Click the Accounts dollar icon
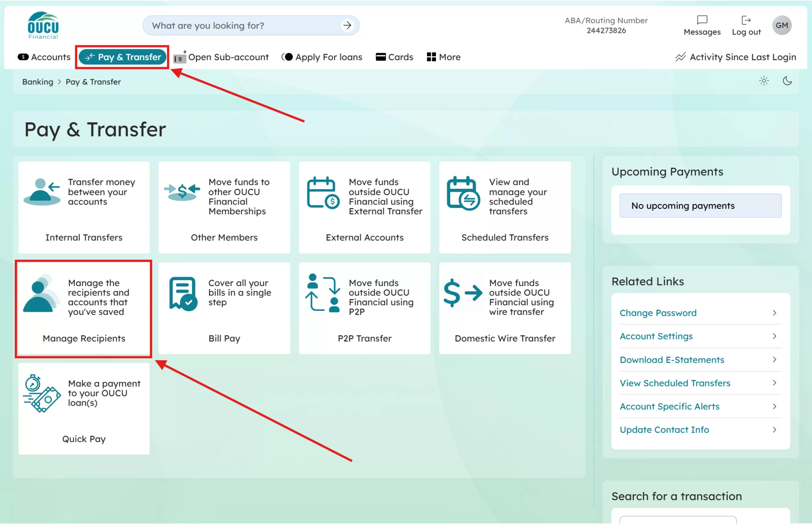The height and width of the screenshot is (525, 812). click(23, 57)
